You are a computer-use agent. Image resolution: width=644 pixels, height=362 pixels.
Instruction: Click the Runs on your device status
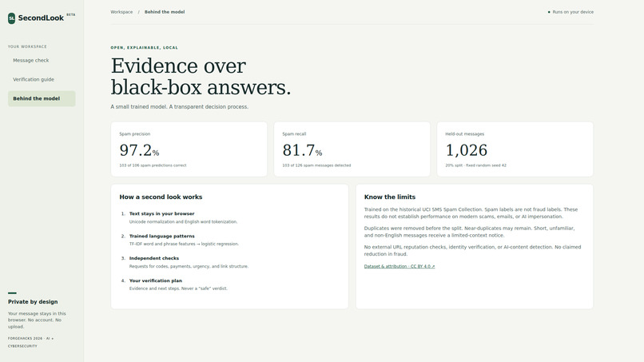[x=571, y=12]
